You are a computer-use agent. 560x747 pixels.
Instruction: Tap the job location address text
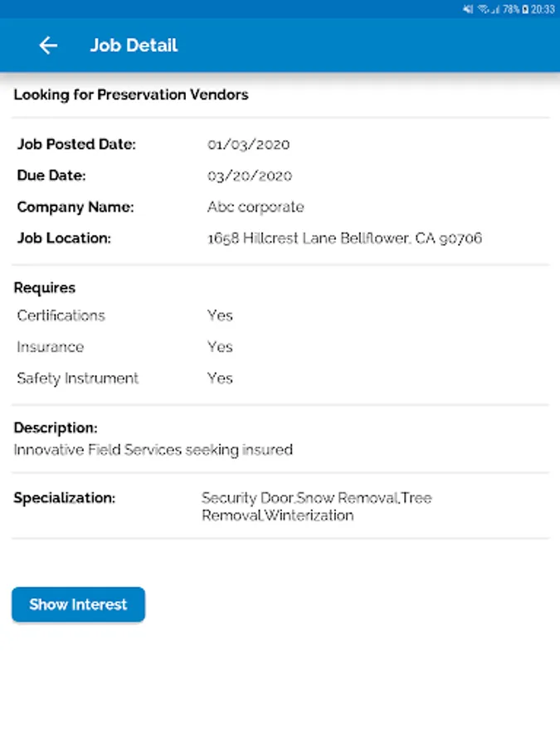pyautogui.click(x=344, y=238)
